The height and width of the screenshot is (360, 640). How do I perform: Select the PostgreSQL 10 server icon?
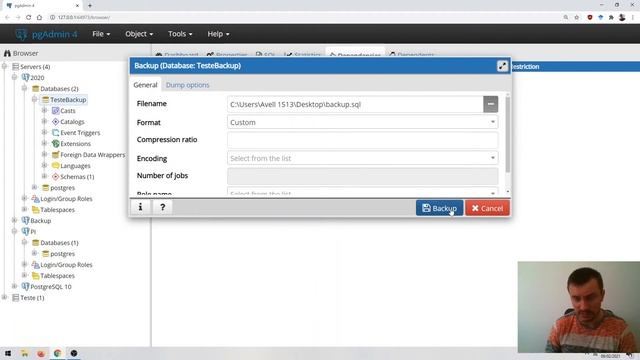[x=25, y=287]
